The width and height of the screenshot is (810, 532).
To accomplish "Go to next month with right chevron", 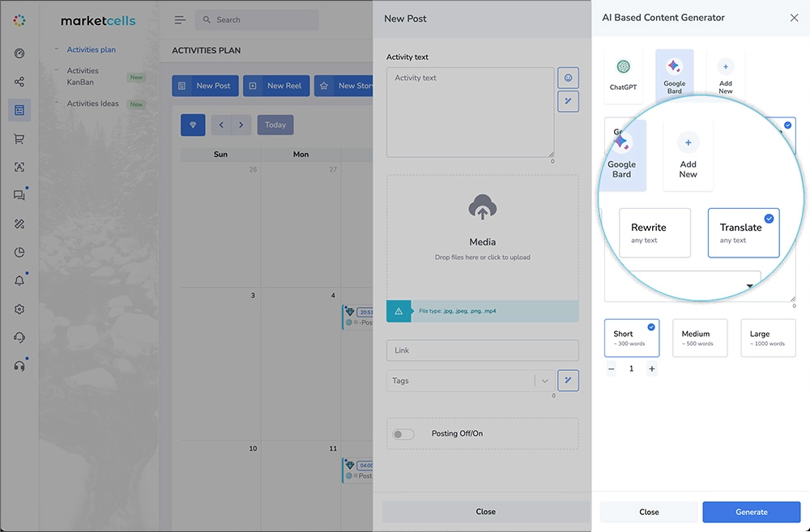I will 241,125.
